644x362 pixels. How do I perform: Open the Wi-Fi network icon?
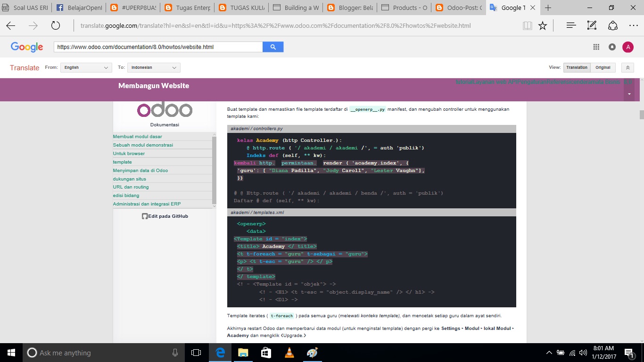[572, 353]
